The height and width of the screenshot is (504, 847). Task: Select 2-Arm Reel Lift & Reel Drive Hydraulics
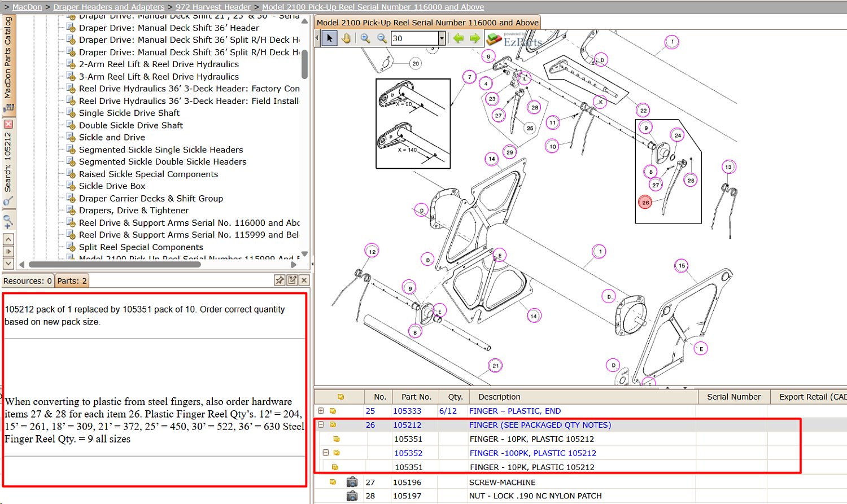click(159, 64)
